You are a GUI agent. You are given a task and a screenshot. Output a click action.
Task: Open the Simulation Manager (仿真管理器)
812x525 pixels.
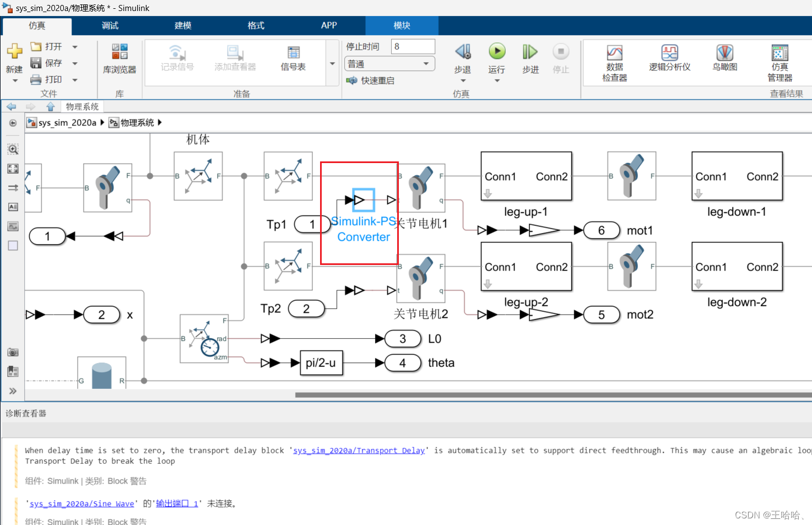tap(780, 63)
